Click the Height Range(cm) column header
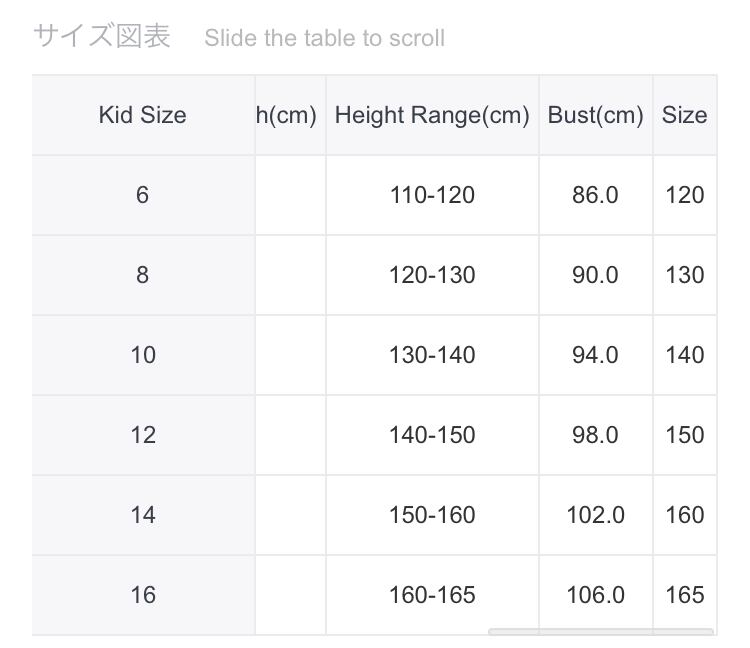This screenshot has width=750, height=648. coord(432,115)
